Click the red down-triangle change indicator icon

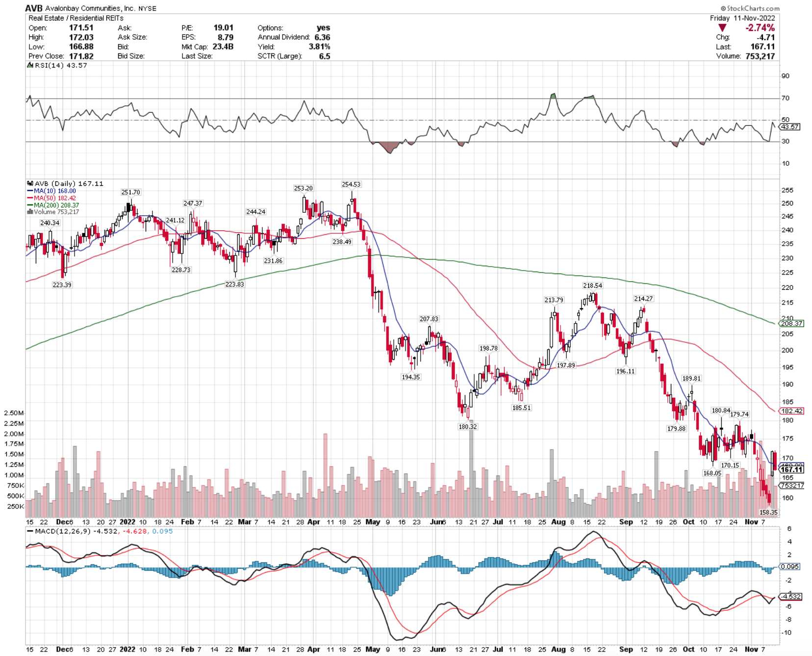click(x=722, y=28)
